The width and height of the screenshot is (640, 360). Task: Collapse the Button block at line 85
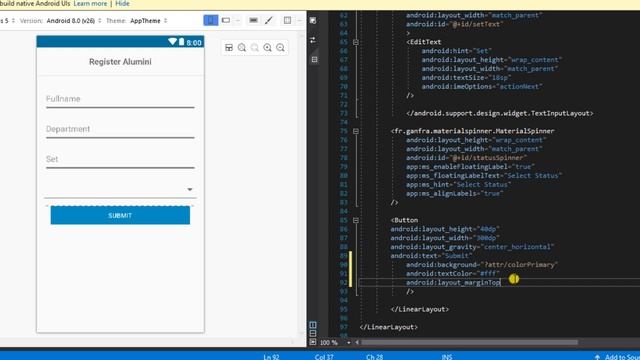click(356, 220)
